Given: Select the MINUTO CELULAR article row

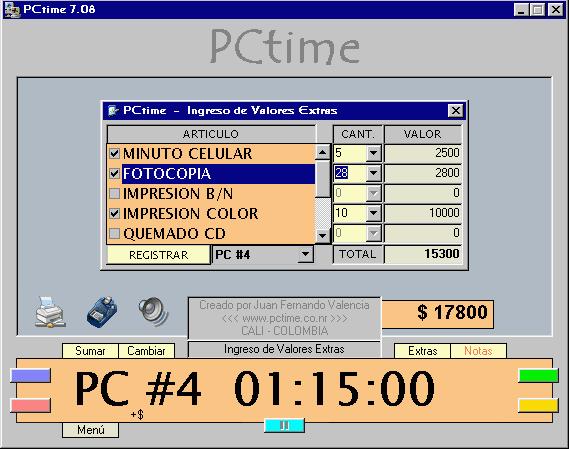Looking at the screenshot, I should tap(211, 154).
